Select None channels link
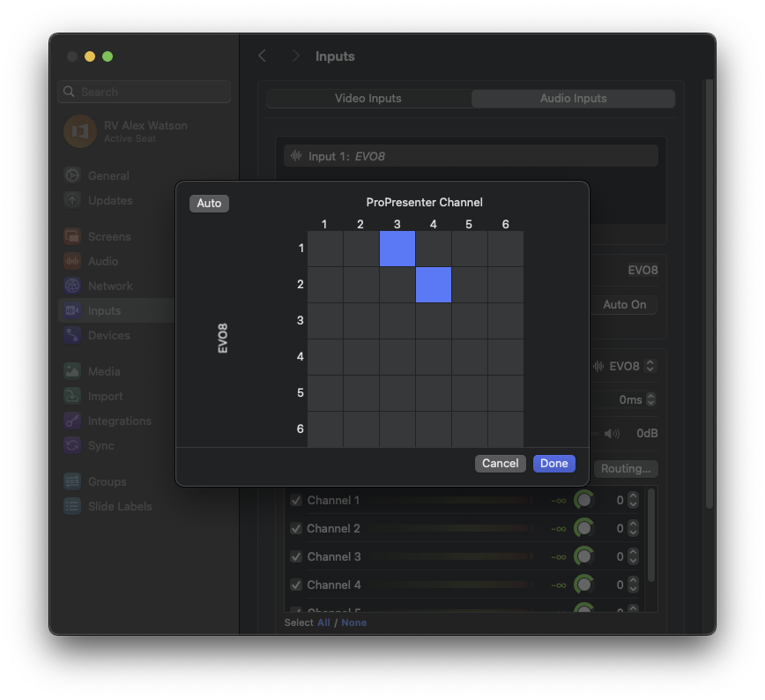The width and height of the screenshot is (765, 700). (353, 622)
